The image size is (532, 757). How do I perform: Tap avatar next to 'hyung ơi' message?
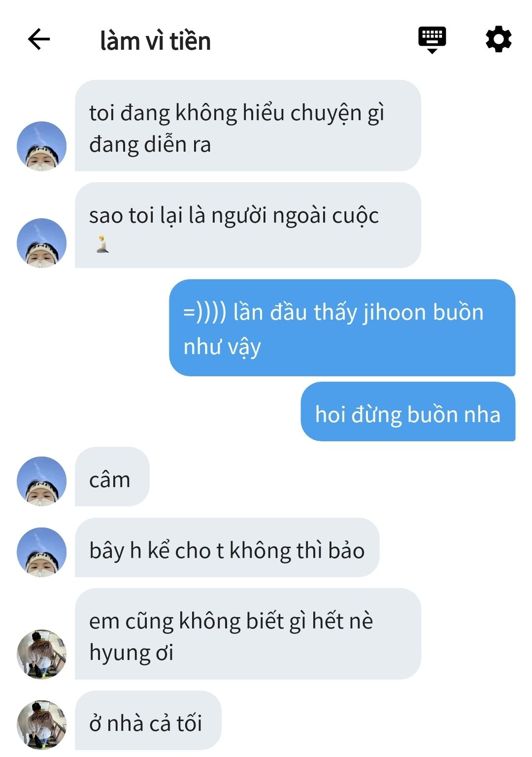point(41,655)
